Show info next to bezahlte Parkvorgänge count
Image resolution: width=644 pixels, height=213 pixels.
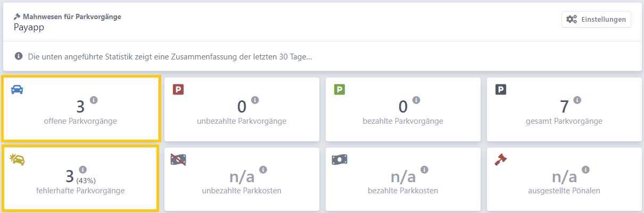[416, 100]
